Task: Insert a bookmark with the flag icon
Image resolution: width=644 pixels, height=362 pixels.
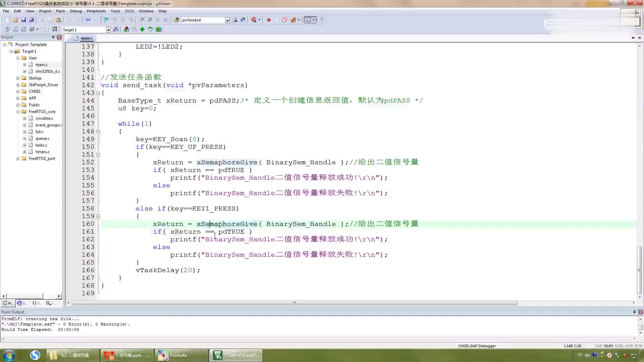Action: click(x=106, y=20)
